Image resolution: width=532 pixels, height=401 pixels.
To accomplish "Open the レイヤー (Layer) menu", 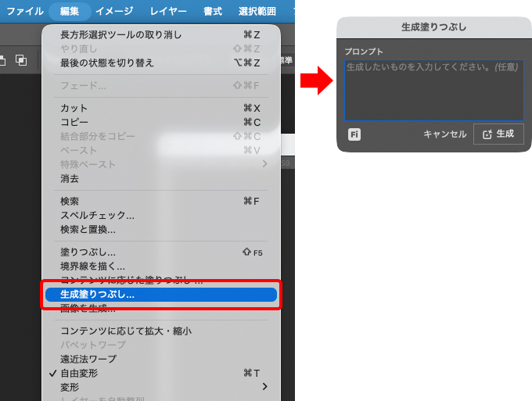I will point(168,11).
